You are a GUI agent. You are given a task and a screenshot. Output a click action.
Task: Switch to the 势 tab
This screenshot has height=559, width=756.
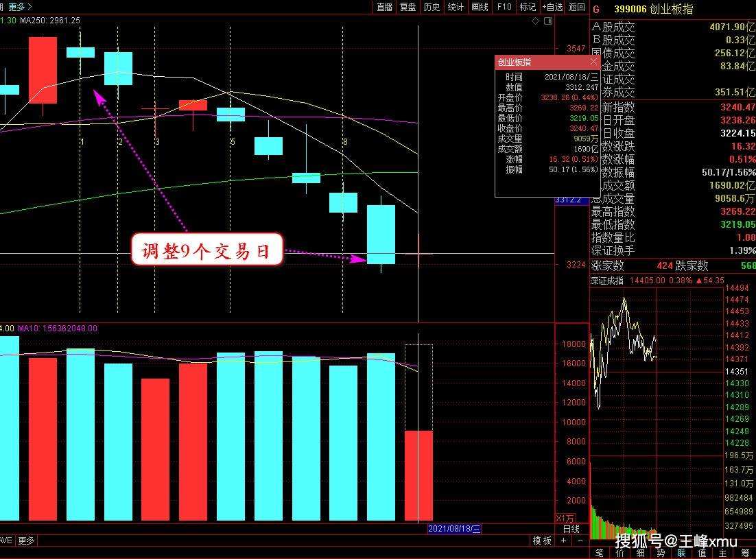(661, 554)
